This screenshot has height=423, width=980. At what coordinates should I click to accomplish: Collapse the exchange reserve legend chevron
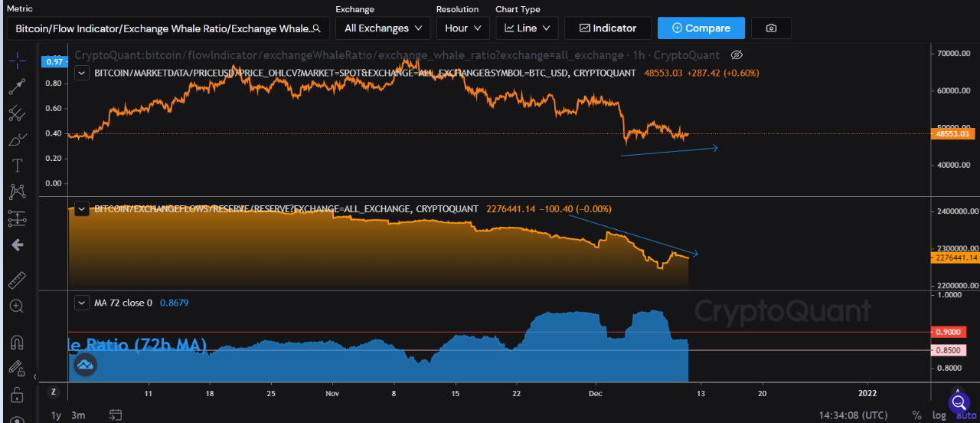[x=82, y=208]
